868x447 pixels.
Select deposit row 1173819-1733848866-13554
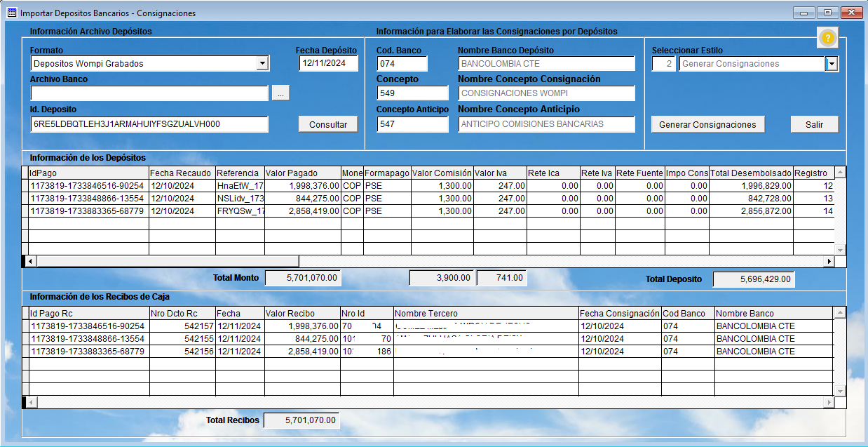(428, 199)
